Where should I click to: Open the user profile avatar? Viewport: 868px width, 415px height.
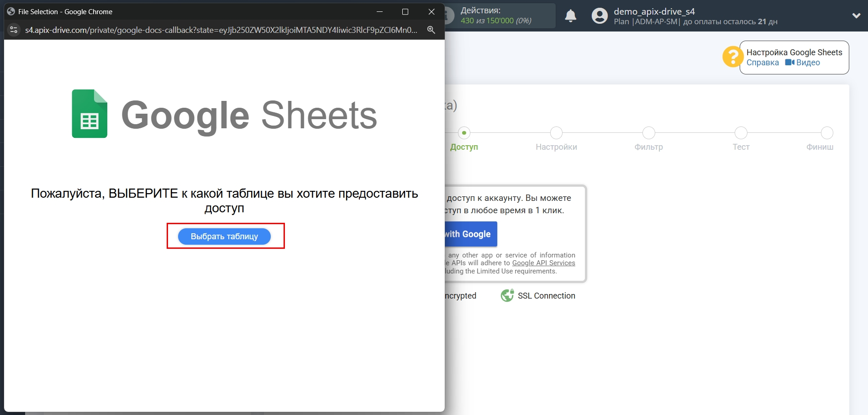click(599, 15)
